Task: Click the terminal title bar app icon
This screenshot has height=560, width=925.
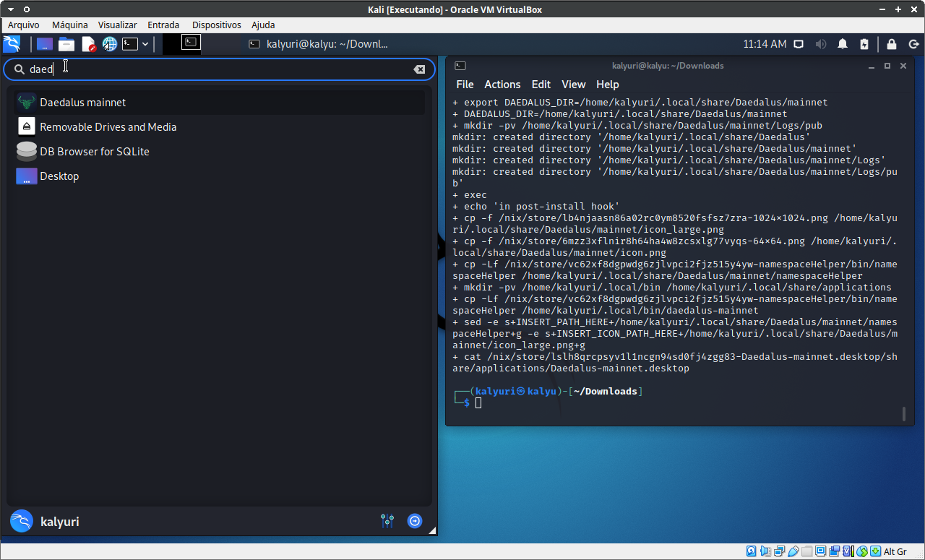Action: click(x=460, y=66)
